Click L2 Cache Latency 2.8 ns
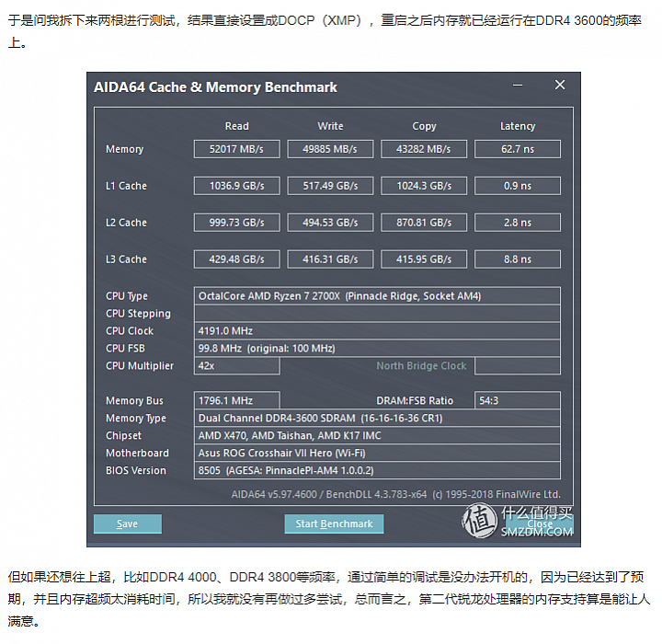This screenshot has height=644, width=662. tap(518, 223)
